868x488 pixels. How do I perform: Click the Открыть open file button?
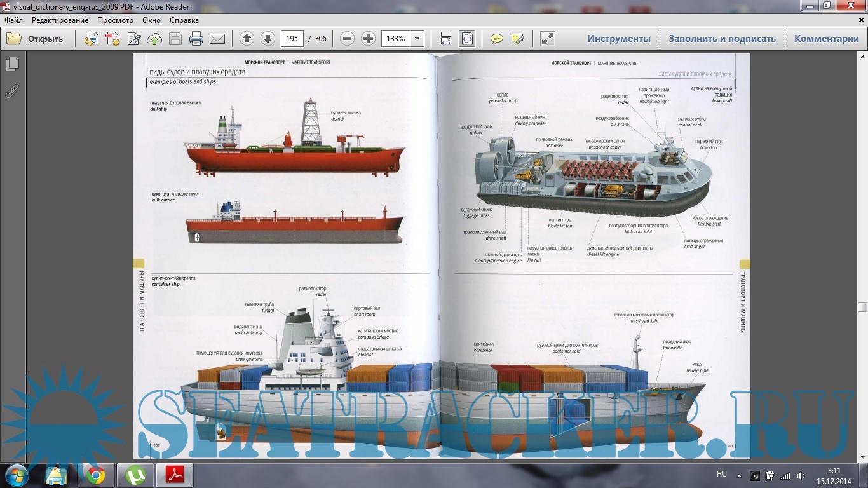coord(36,39)
